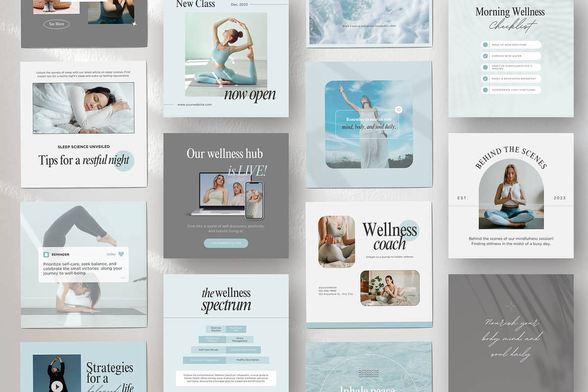Click the "EST." label
588x392 pixels.
tap(463, 198)
